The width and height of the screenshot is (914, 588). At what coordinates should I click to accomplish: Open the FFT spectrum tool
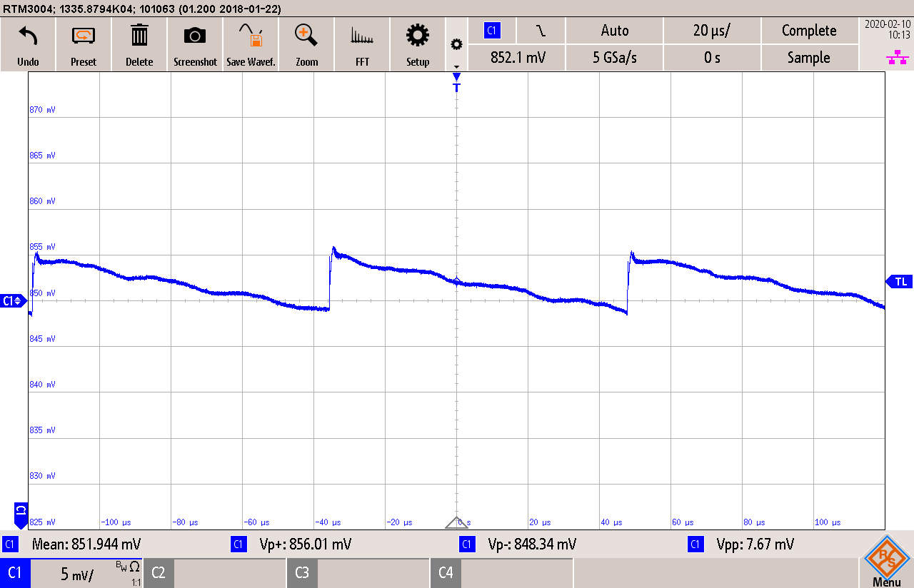362,36
